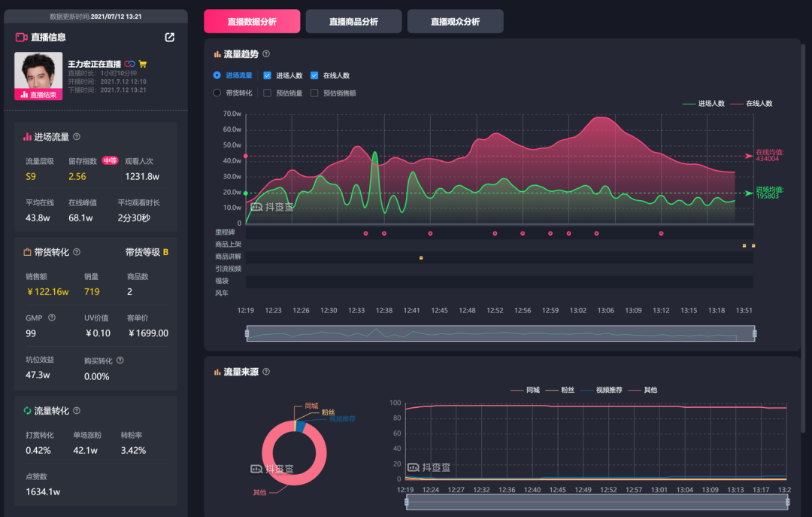Click the help icon beside 进场流量 heading

click(77, 137)
